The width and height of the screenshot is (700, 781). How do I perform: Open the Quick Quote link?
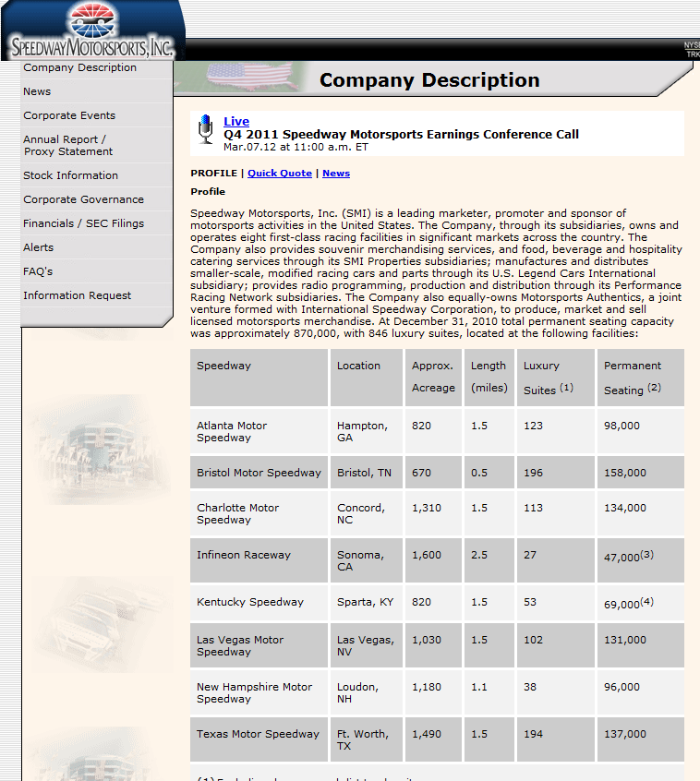(x=280, y=174)
